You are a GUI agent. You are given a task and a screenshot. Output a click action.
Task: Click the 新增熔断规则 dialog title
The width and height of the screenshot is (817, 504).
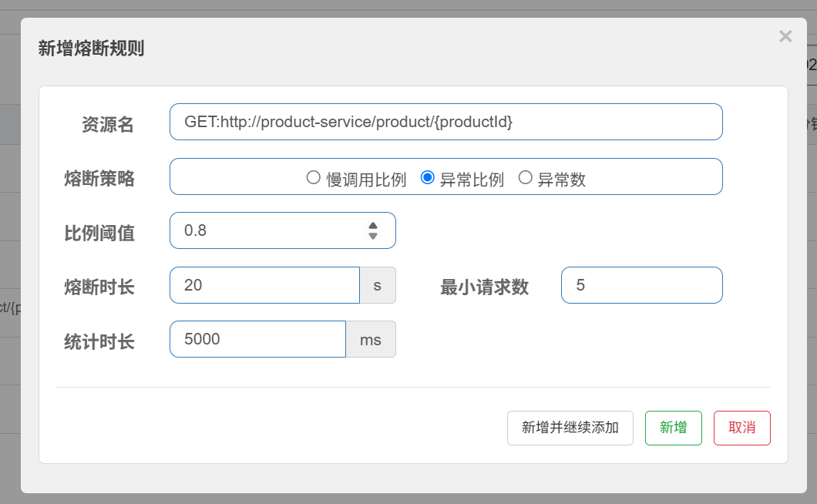(91, 49)
